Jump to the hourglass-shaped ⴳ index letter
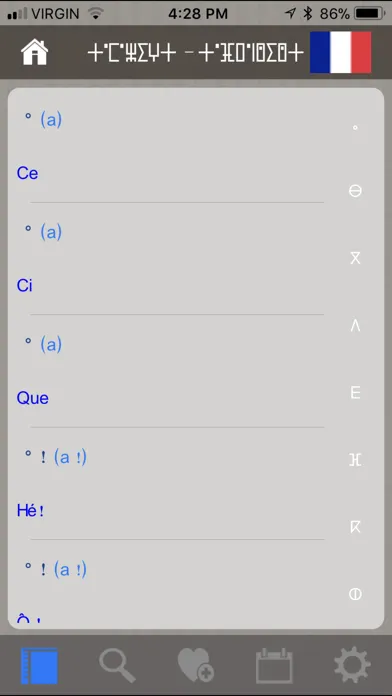The height and width of the screenshot is (696, 392). pos(355,258)
